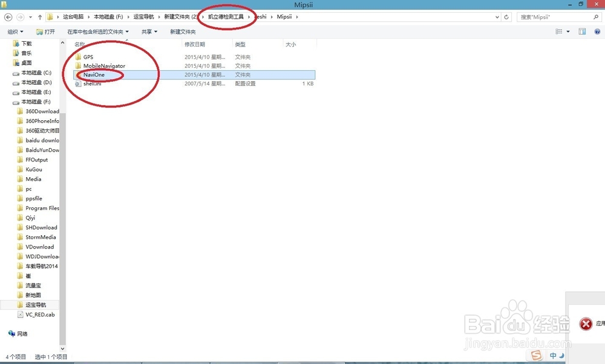This screenshot has height=364, width=605.
Task: Open recent locations dropdown arrow
Action: pyautogui.click(x=30, y=18)
